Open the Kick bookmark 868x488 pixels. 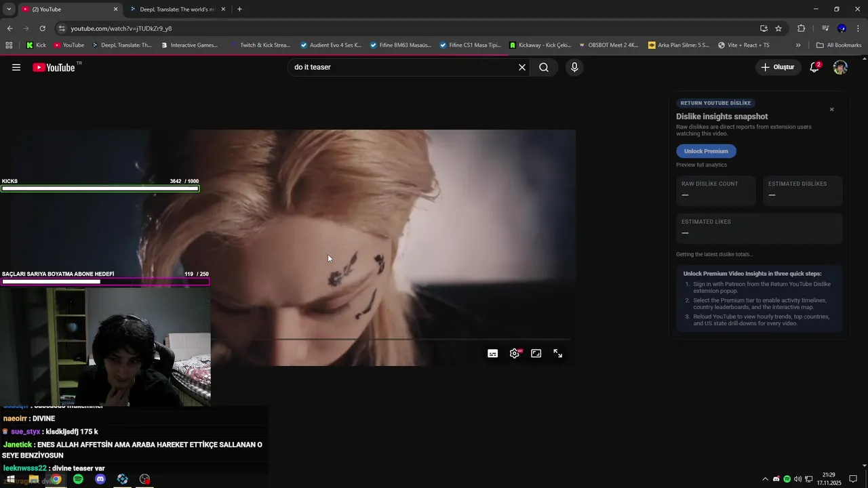tap(36, 45)
